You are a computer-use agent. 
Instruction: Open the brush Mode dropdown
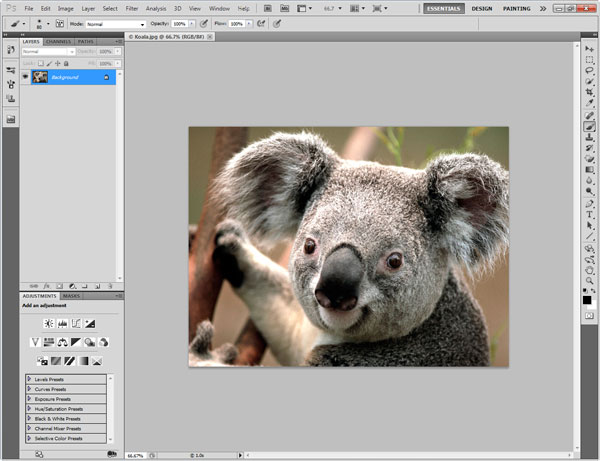[x=114, y=22]
